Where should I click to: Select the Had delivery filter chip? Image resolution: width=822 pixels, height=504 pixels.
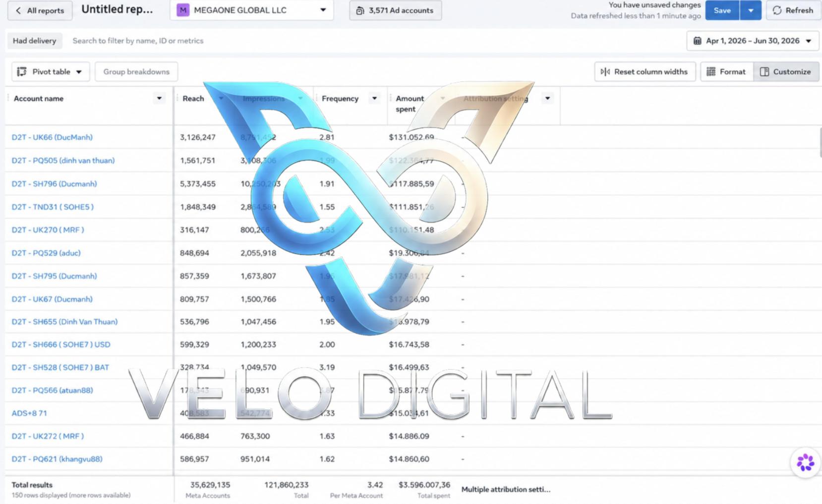point(35,41)
